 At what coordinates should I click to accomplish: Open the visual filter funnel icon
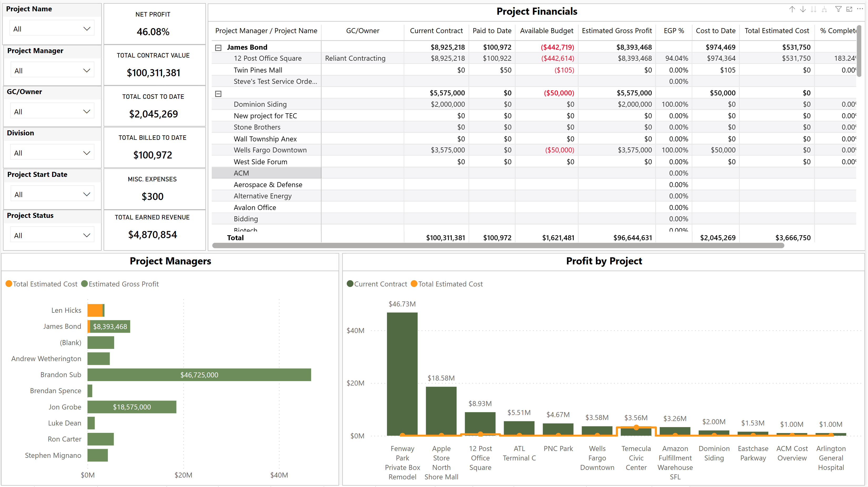(x=838, y=9)
